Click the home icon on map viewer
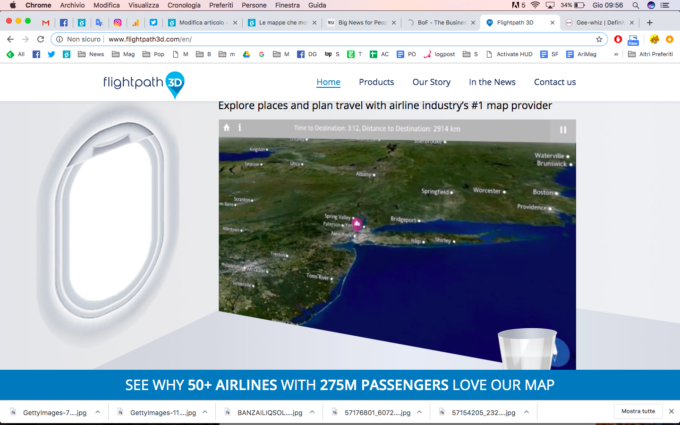Viewport: 680px width, 425px height. tap(227, 128)
